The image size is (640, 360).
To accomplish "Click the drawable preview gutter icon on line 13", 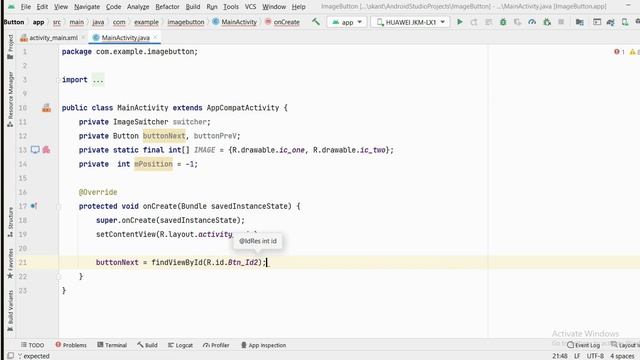I will (x=35, y=150).
